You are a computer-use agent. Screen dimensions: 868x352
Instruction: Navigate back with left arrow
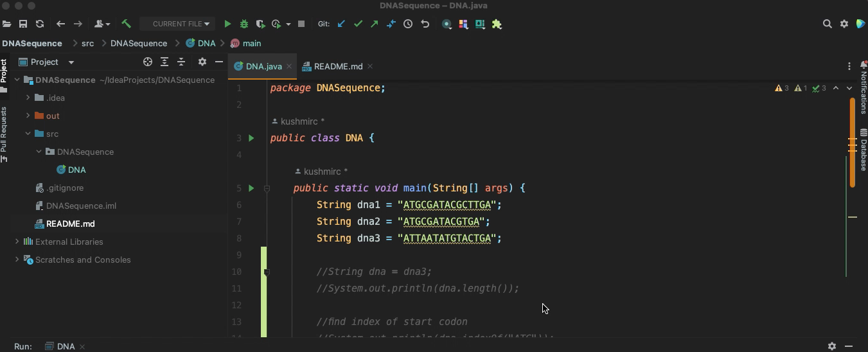61,24
